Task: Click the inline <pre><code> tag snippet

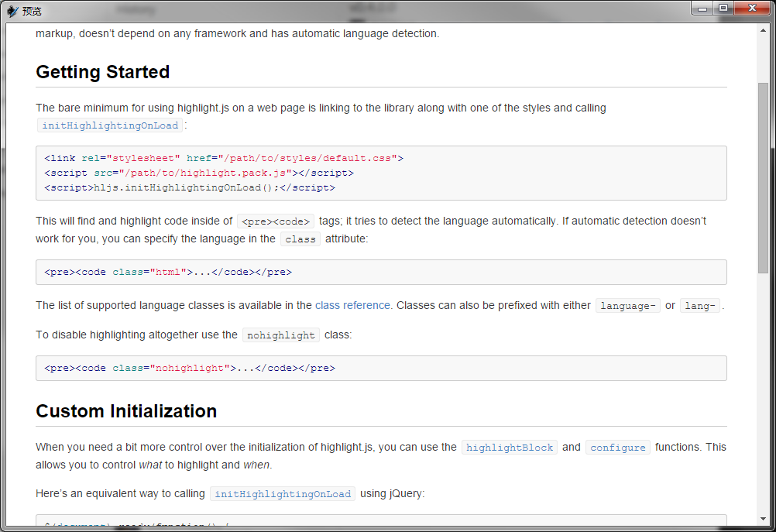Action: (x=276, y=221)
